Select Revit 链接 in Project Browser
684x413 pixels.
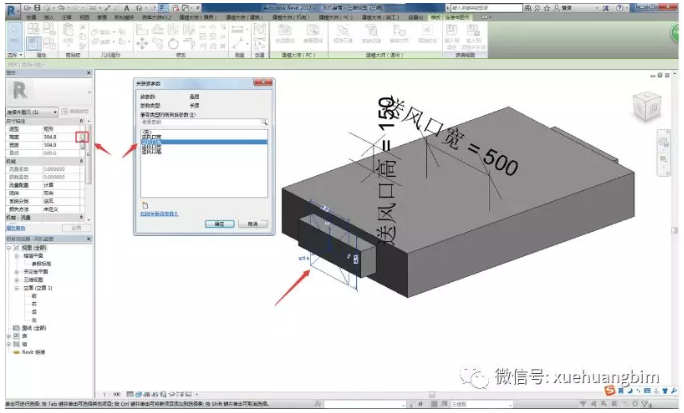(x=33, y=352)
